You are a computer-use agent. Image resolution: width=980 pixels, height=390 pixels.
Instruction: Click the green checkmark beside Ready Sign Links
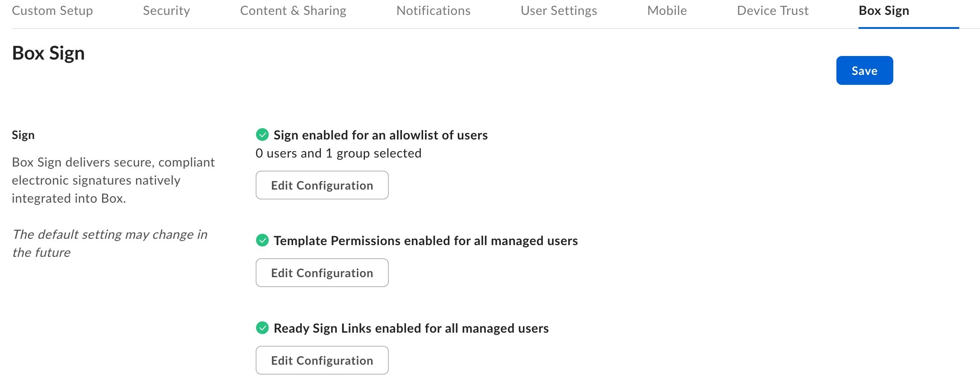click(x=263, y=328)
